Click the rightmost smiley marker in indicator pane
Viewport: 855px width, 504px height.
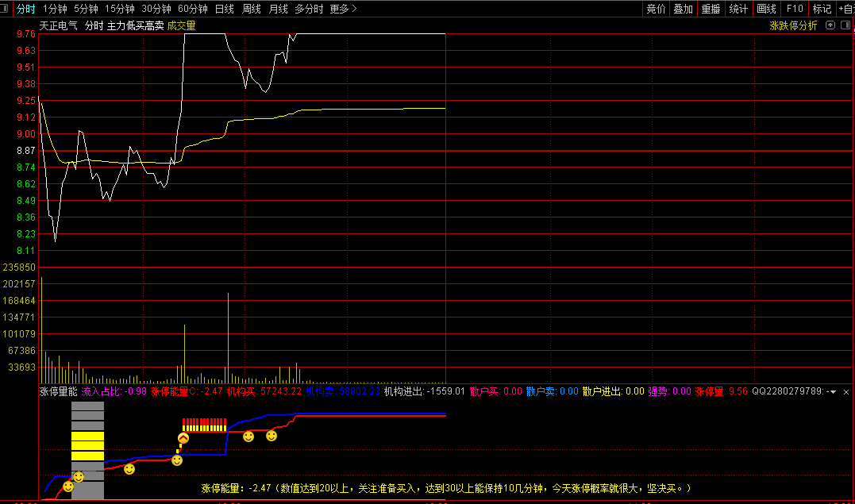(x=271, y=435)
